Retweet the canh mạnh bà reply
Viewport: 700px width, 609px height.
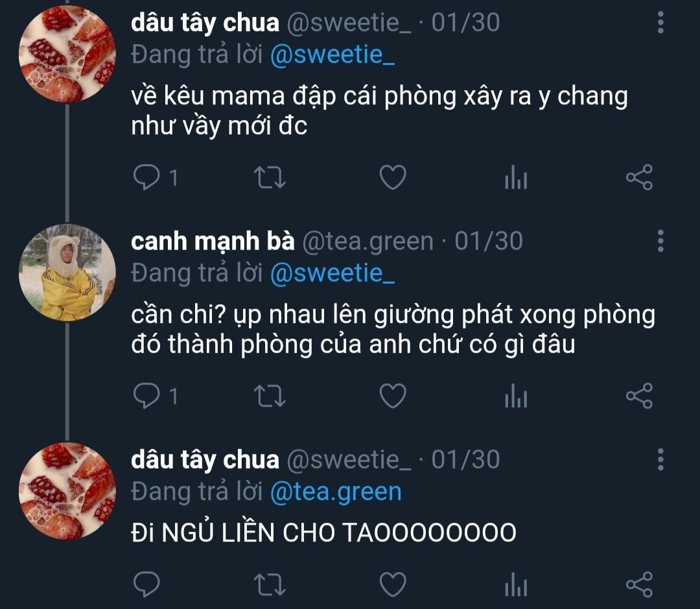[270, 396]
